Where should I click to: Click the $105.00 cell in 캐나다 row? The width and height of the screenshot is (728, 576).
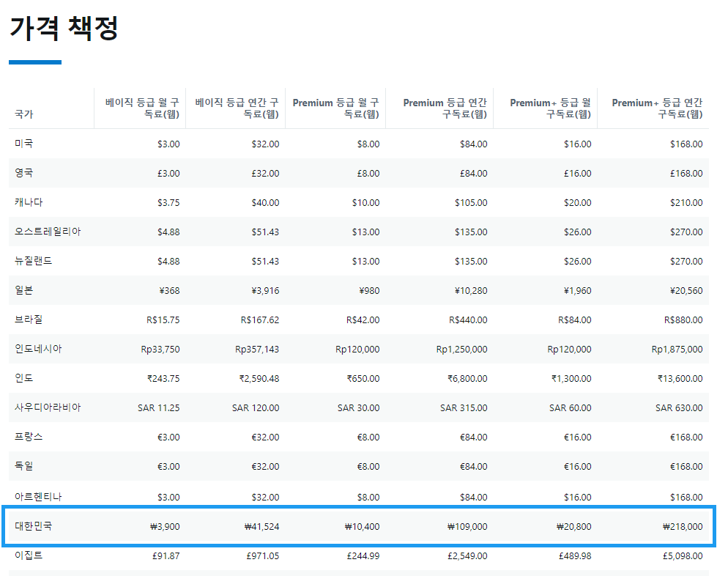471,202
